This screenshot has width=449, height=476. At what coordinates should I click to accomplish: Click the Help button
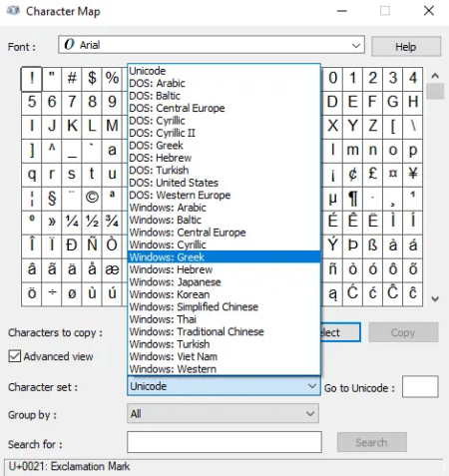[x=406, y=47]
